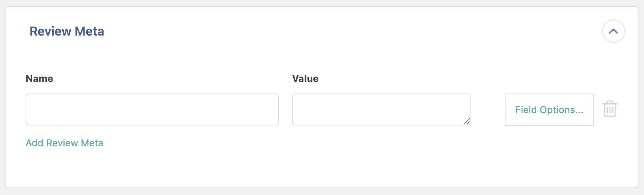Click the Name field label

tap(39, 79)
